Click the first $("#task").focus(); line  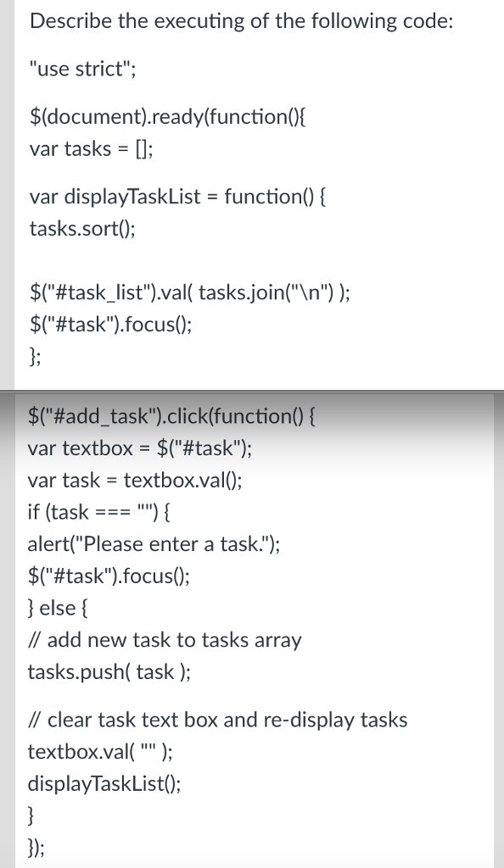(111, 324)
